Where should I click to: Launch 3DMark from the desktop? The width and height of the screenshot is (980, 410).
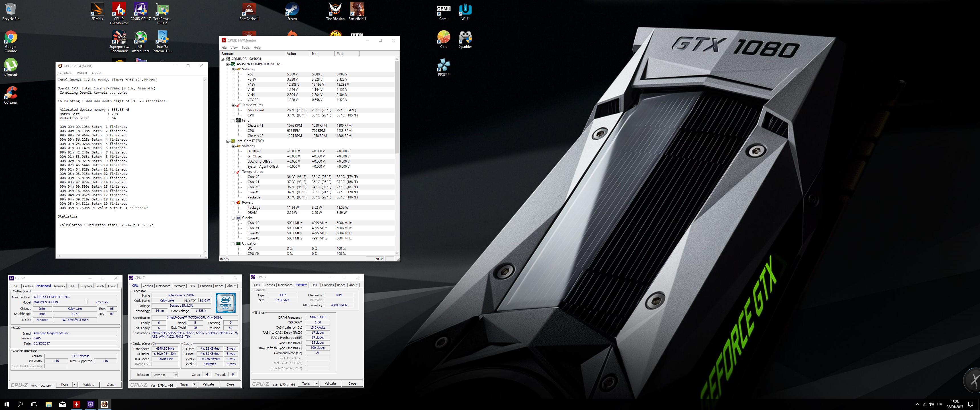(97, 11)
